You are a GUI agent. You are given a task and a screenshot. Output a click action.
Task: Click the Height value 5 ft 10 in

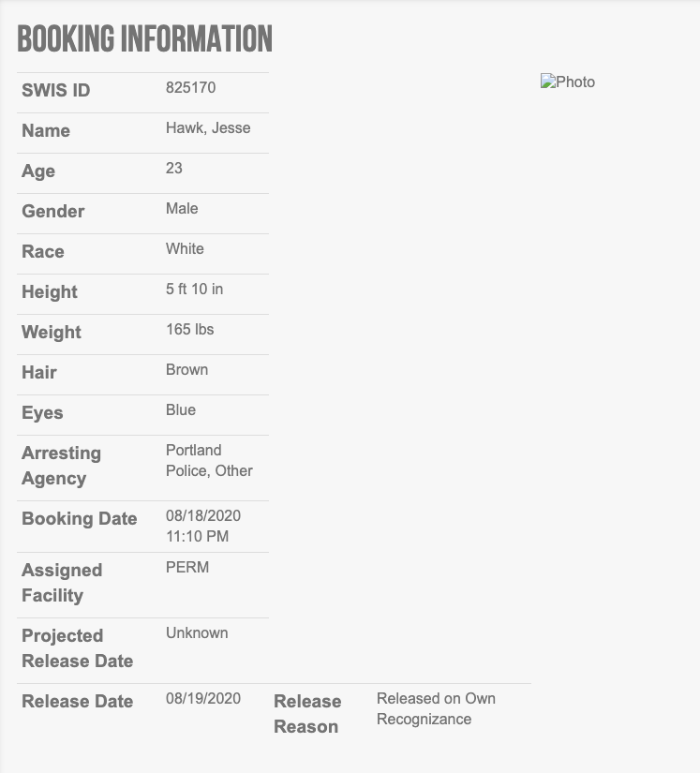194,290
